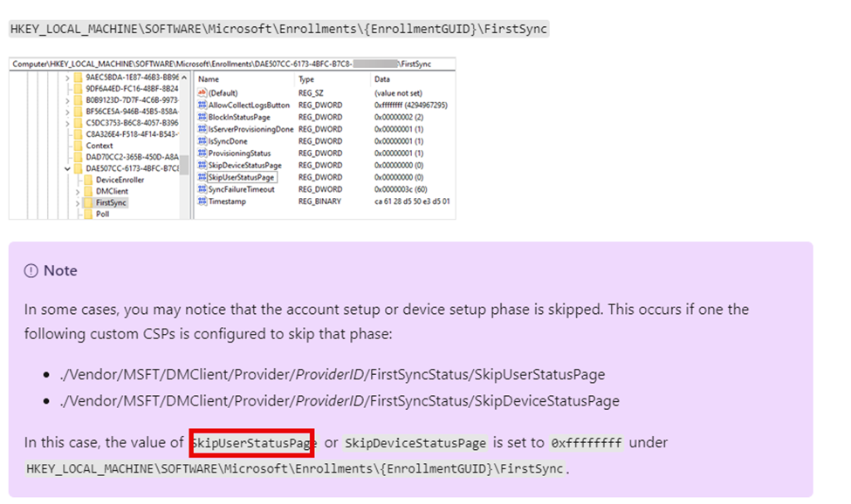
Task: Click the REG_BINARY type cell
Action: point(319,201)
